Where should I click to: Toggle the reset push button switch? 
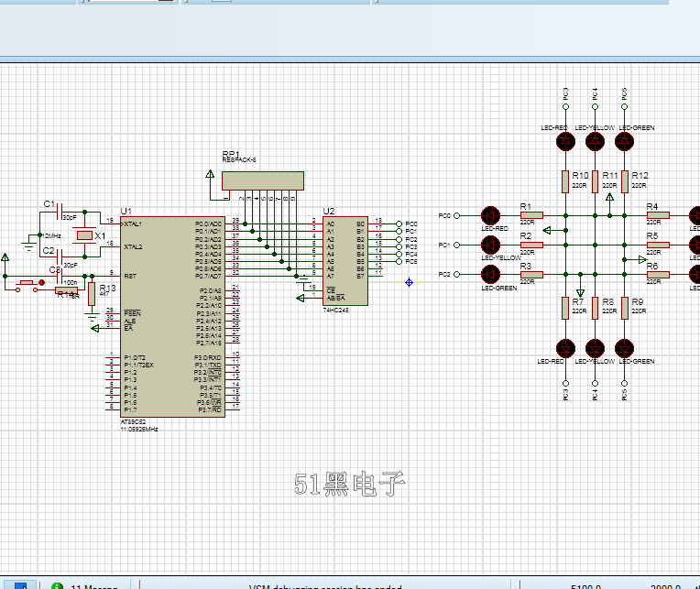click(x=27, y=286)
